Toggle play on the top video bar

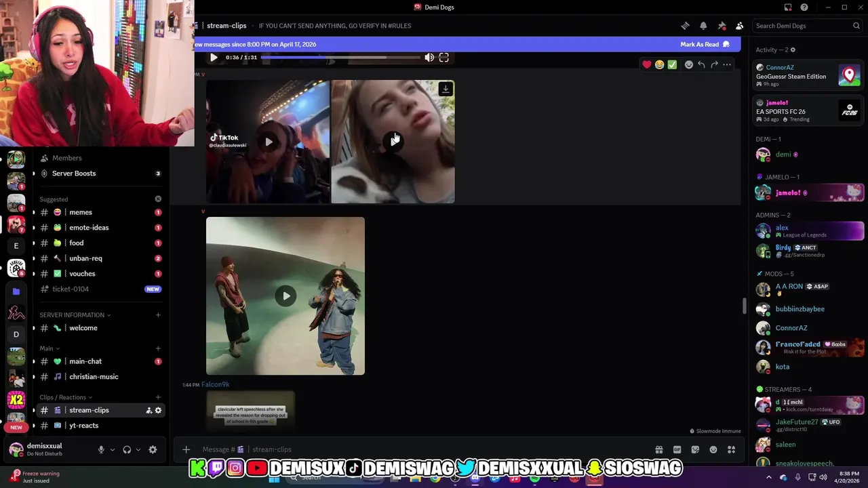214,58
